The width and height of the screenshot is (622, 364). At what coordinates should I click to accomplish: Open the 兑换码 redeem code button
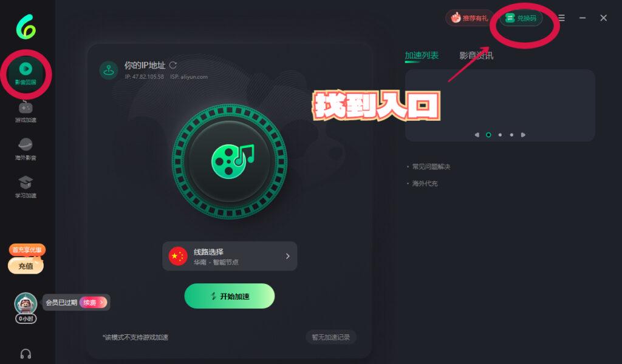point(521,18)
